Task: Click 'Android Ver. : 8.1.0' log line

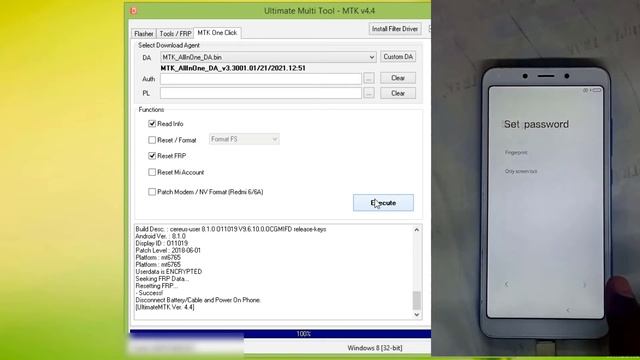Action: coord(160,236)
